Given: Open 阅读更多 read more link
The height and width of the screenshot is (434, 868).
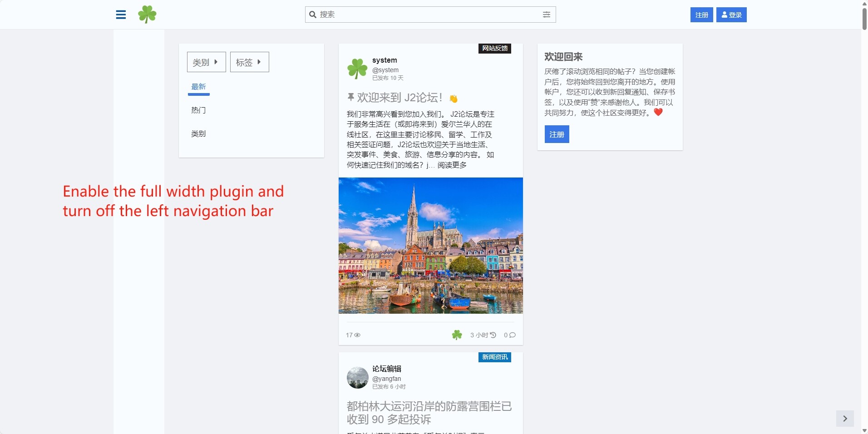Looking at the screenshot, I should pyautogui.click(x=452, y=165).
